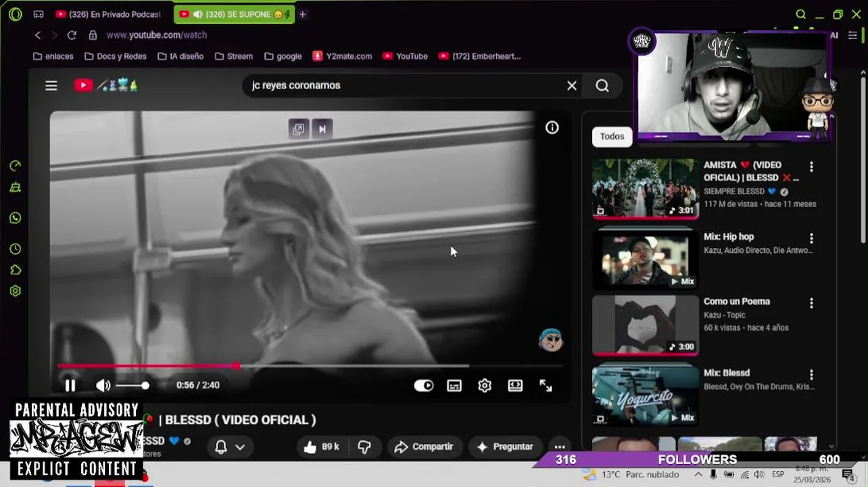
Task: Go to YouTube home via the logo
Action: pyautogui.click(x=83, y=85)
